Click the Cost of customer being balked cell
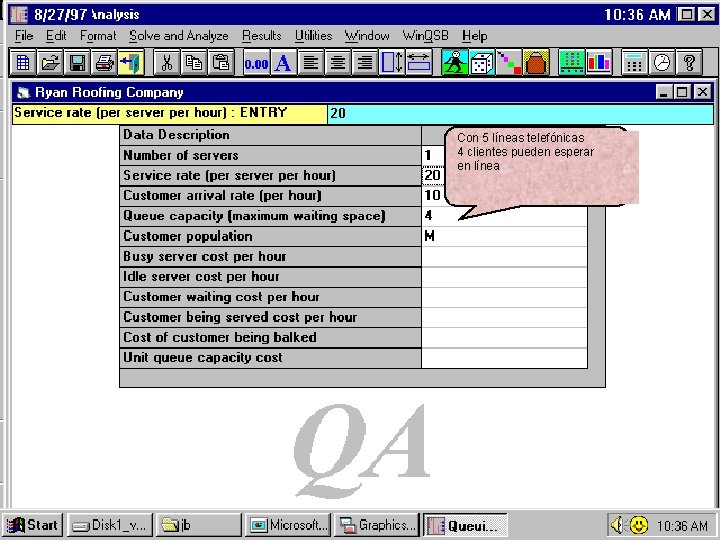 pyautogui.click(x=504, y=337)
